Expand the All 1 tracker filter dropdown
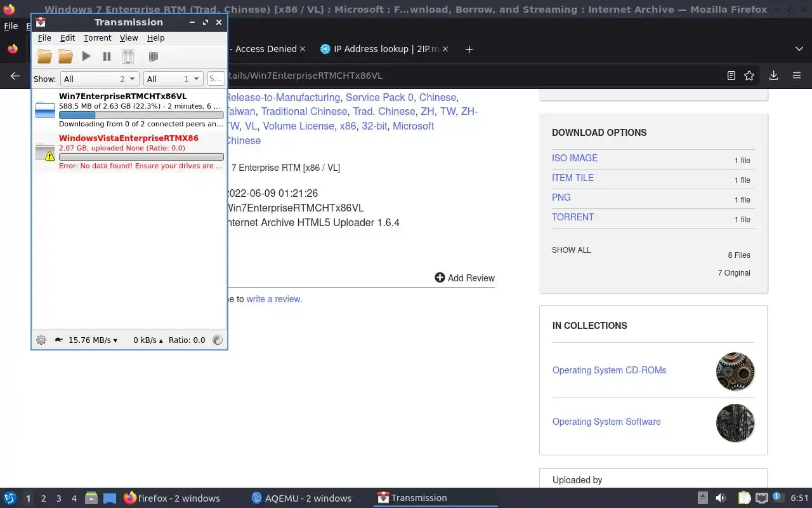 coord(173,79)
